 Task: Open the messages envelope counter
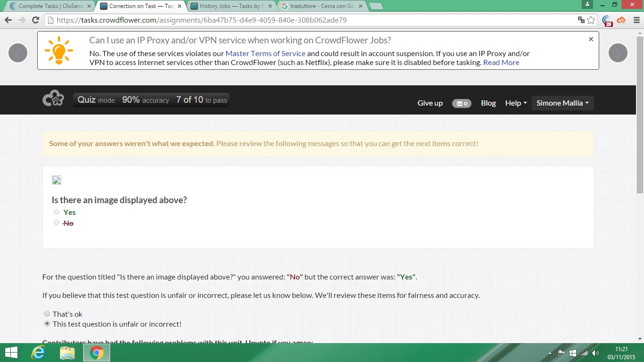tap(462, 103)
